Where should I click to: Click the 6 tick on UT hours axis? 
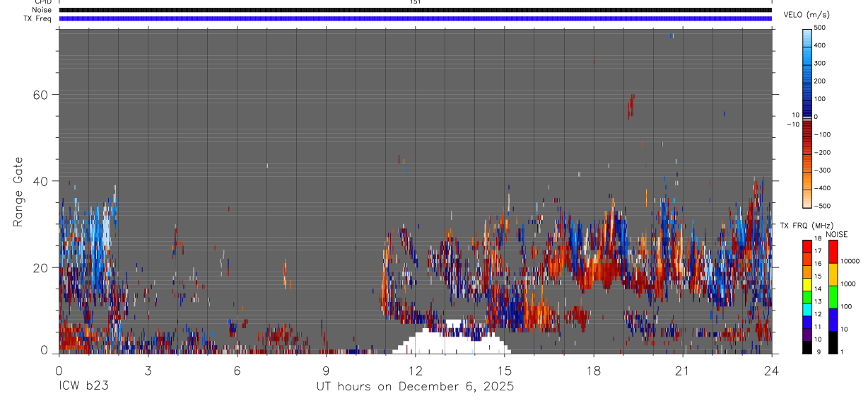237,370
